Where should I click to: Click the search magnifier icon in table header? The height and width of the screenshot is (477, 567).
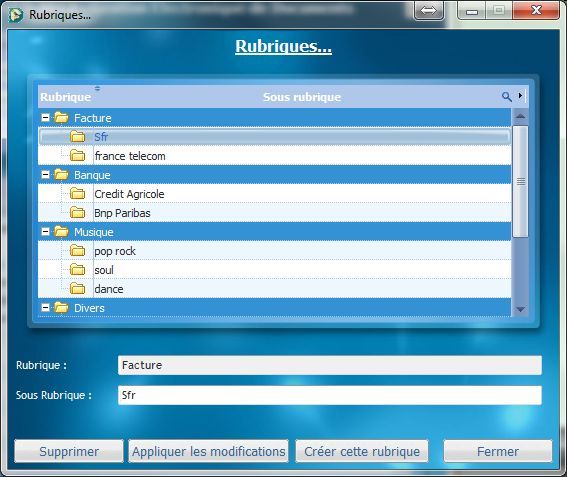tap(507, 97)
